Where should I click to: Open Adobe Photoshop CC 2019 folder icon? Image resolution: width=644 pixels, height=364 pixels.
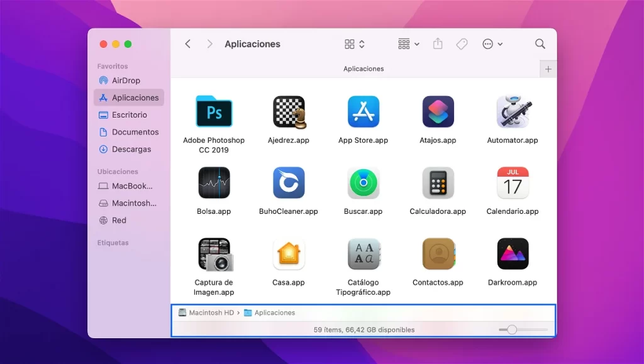[214, 112]
